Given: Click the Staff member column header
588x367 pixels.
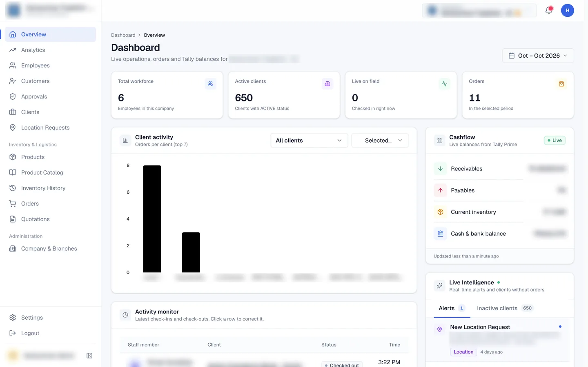Looking at the screenshot, I should [143, 345].
